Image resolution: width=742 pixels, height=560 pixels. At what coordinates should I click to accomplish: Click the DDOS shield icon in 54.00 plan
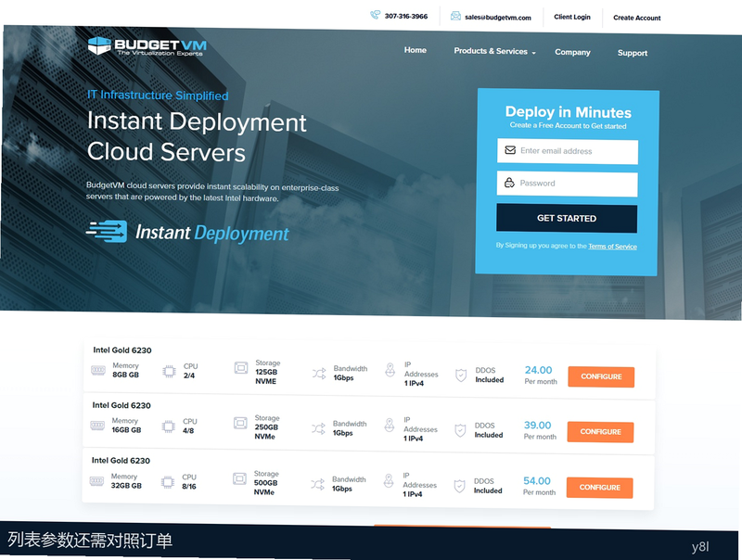tap(459, 486)
